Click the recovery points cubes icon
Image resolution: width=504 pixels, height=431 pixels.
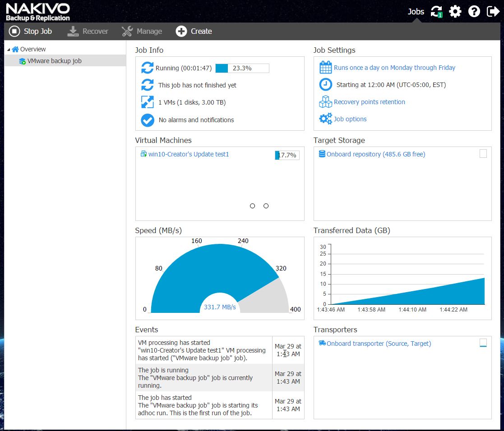coord(325,102)
